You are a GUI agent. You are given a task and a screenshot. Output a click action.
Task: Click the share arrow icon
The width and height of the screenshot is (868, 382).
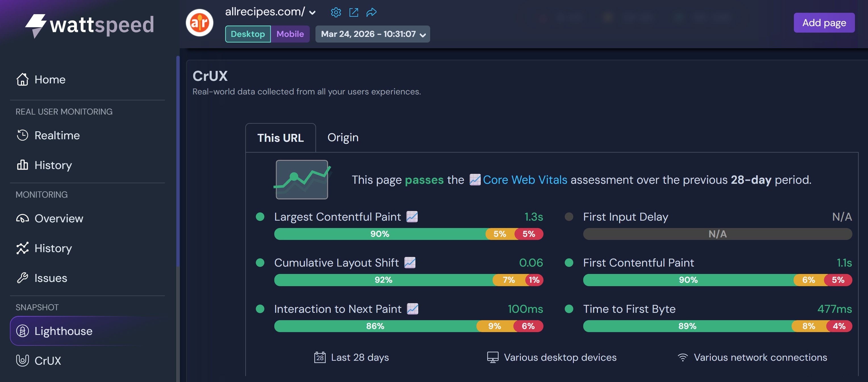point(371,12)
